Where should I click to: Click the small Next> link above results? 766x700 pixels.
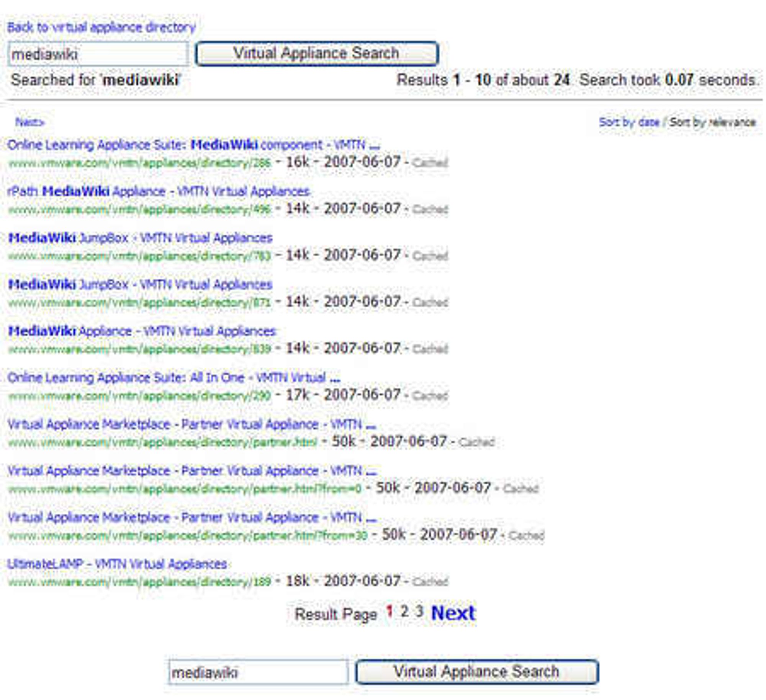click(x=30, y=122)
